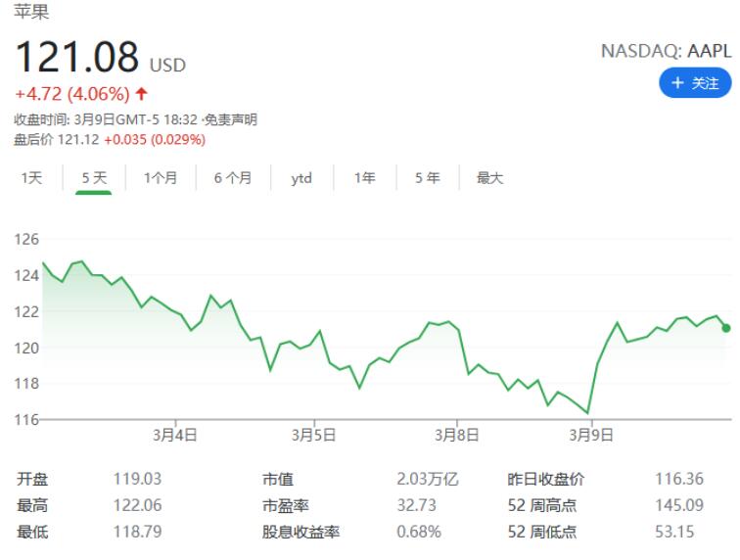Show the 5 年 chart range
This screenshot has height=560, width=740.
pyautogui.click(x=428, y=178)
